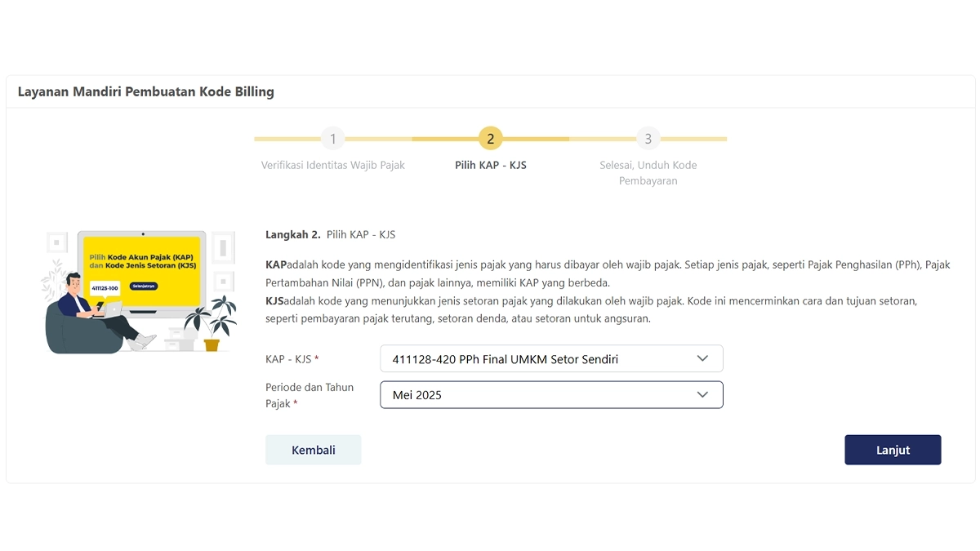Open the Periode dan Tahun Pajak dropdown
980x551 pixels.
point(551,394)
